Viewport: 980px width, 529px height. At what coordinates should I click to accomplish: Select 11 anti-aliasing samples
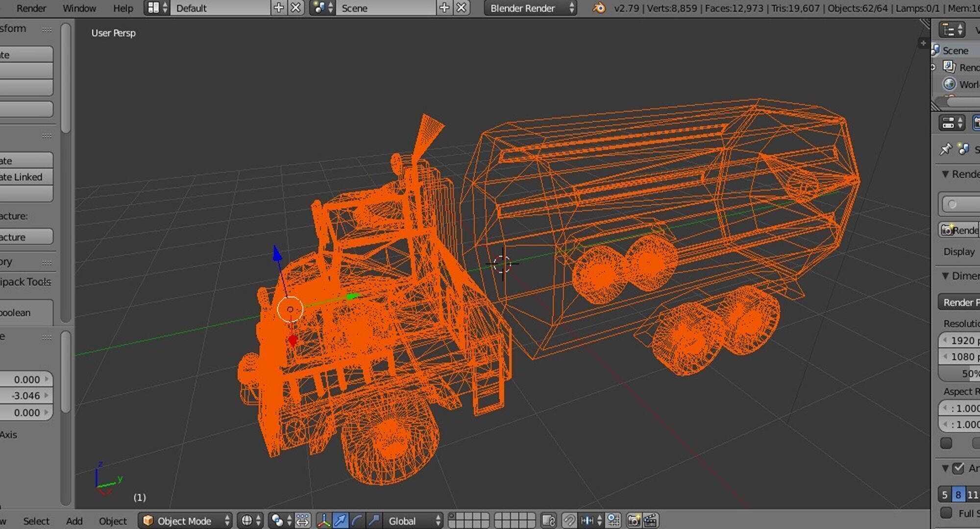coord(973,494)
